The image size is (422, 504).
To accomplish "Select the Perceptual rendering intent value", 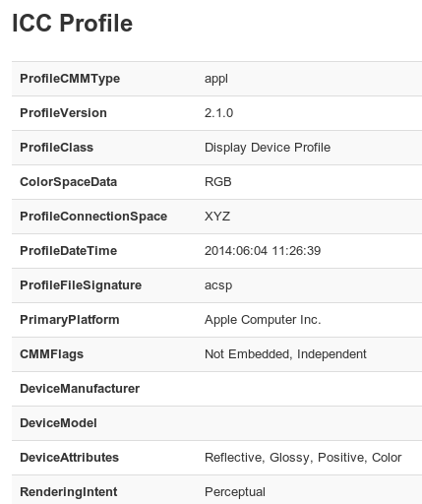I will (x=235, y=492).
